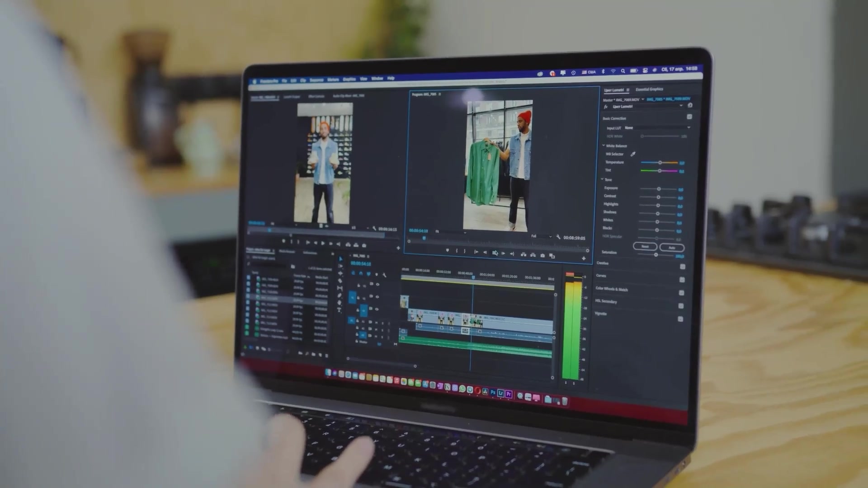Toggle the Color Wheels & Match checkbox
This screenshot has width=868, height=488.
(x=682, y=293)
